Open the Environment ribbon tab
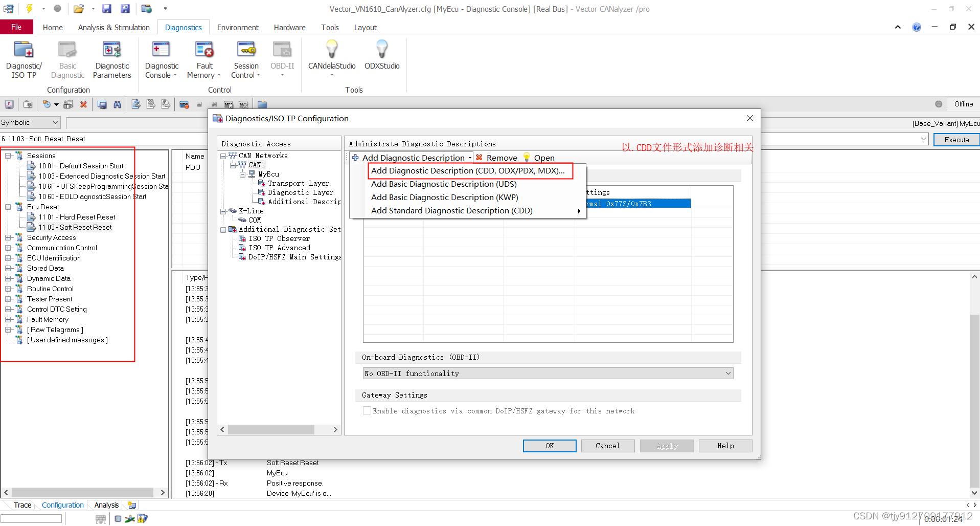This screenshot has width=980, height=526. click(x=238, y=28)
